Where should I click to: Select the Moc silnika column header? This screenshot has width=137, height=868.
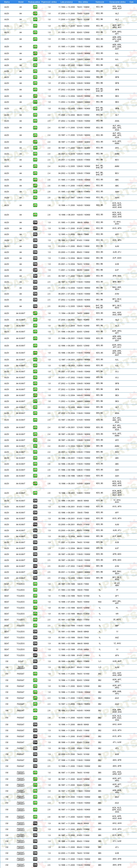click(x=83, y=2)
